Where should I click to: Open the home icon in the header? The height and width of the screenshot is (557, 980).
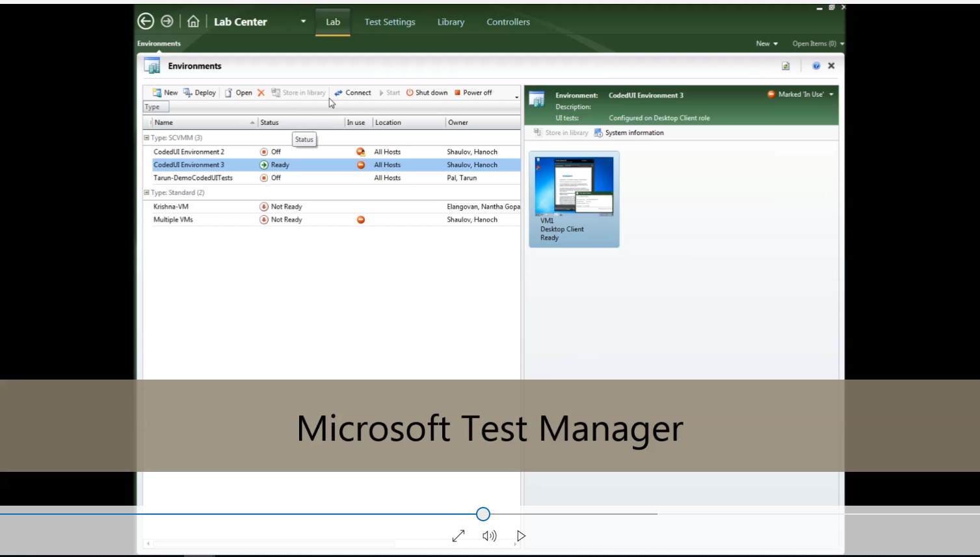pyautogui.click(x=193, y=21)
